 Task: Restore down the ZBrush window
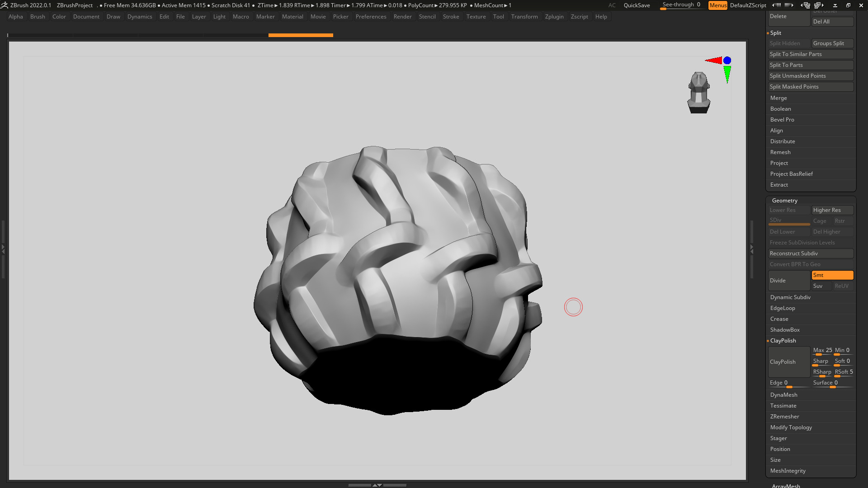848,5
